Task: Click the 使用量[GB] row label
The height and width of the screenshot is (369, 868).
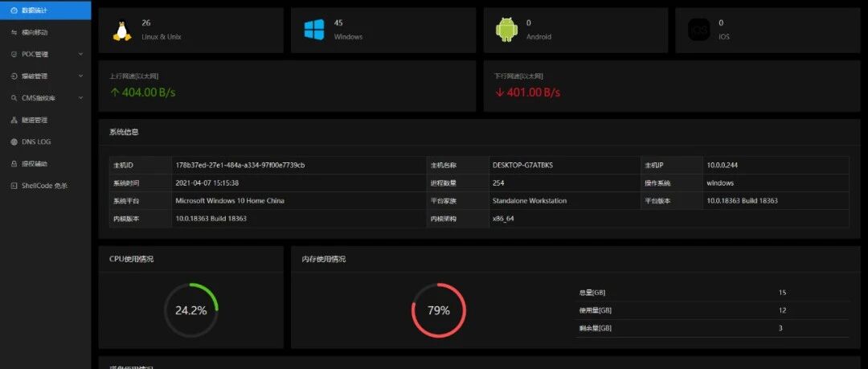Action: 596,310
